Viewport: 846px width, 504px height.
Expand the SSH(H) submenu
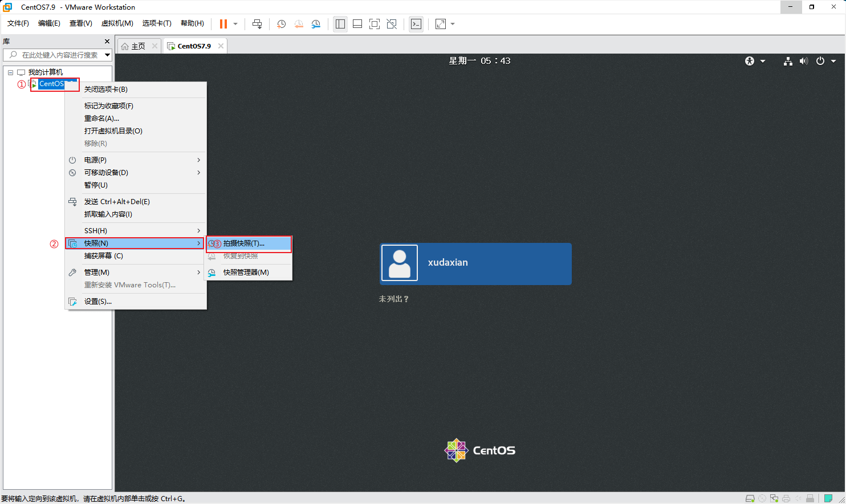click(136, 231)
